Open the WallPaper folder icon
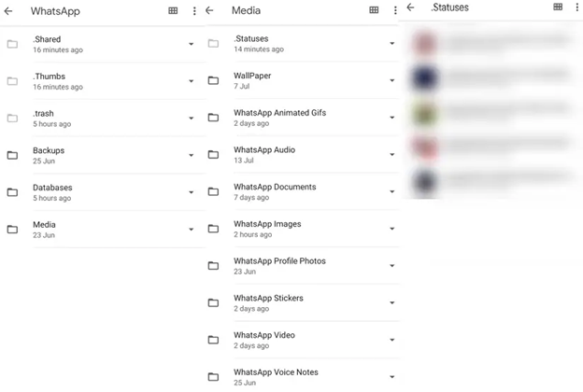 pyautogui.click(x=213, y=80)
